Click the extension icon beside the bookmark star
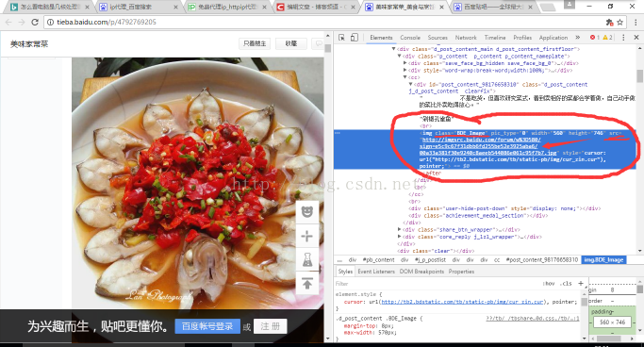The image size is (644, 347). (609, 23)
